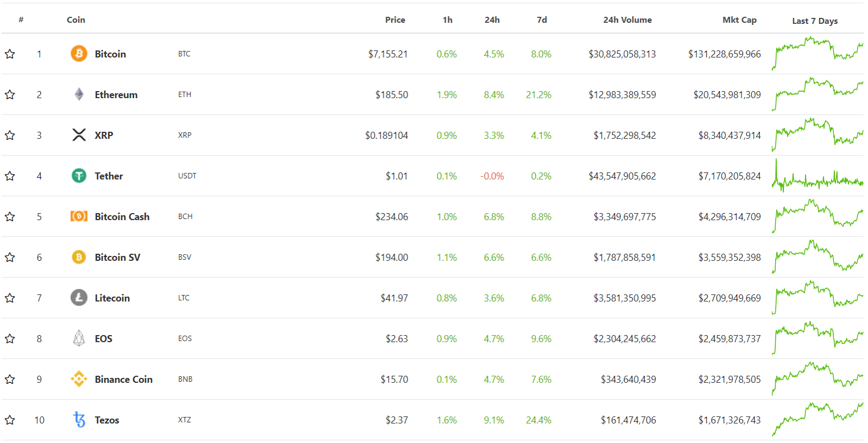Open Bitcoin's 7-day sparkline chart
The width and height of the screenshot is (868, 443).
click(818, 54)
